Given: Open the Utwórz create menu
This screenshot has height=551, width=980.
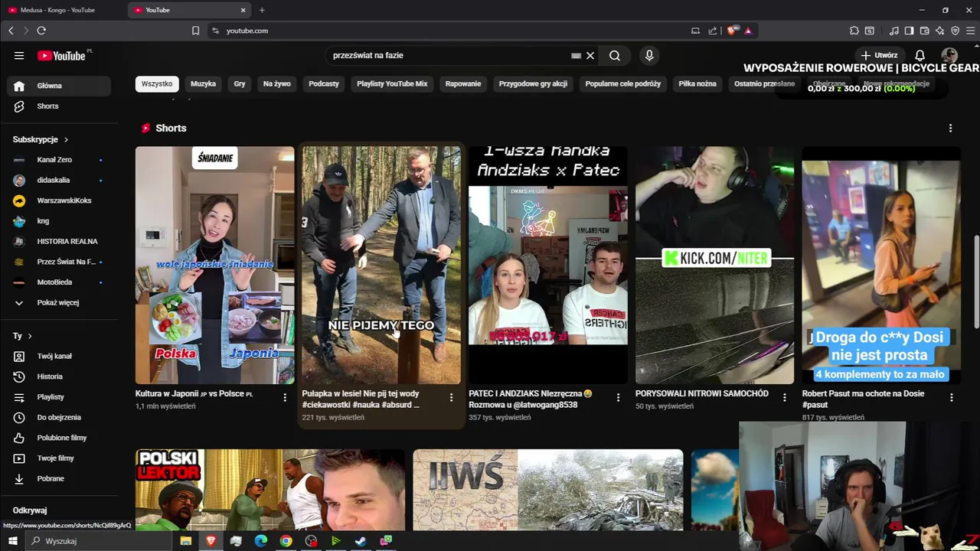Looking at the screenshot, I should pos(879,55).
